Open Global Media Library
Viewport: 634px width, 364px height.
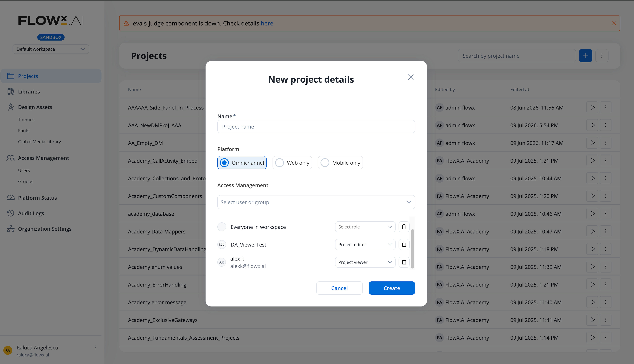(39, 142)
